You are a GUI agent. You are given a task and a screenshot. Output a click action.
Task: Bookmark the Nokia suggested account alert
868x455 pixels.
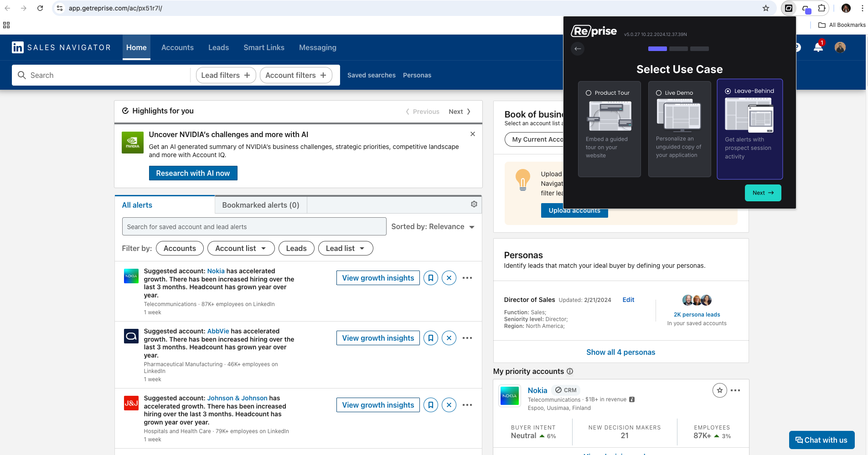pos(430,278)
